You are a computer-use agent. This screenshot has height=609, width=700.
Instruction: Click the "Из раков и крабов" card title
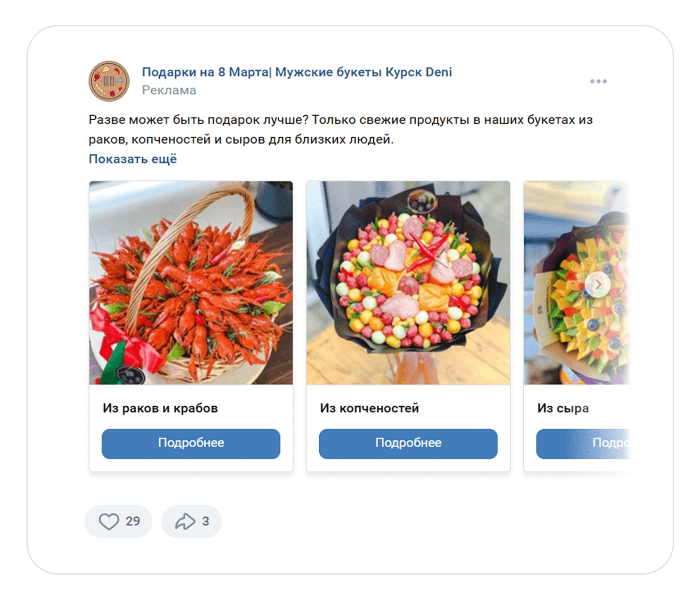160,408
